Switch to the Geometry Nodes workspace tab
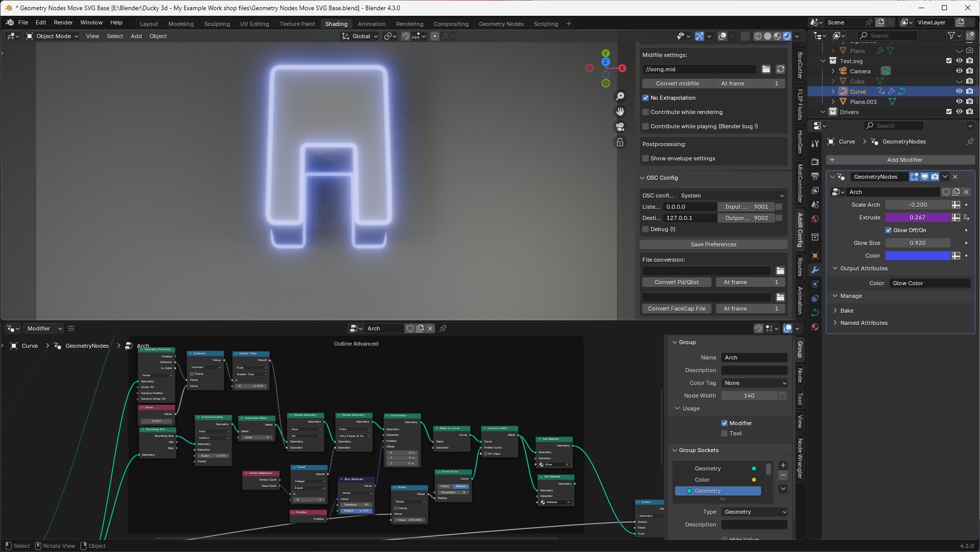This screenshot has height=552, width=980. [x=501, y=24]
